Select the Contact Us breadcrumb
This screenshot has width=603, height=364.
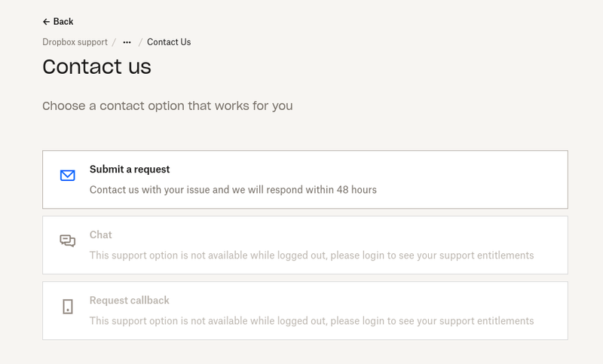[x=169, y=42]
